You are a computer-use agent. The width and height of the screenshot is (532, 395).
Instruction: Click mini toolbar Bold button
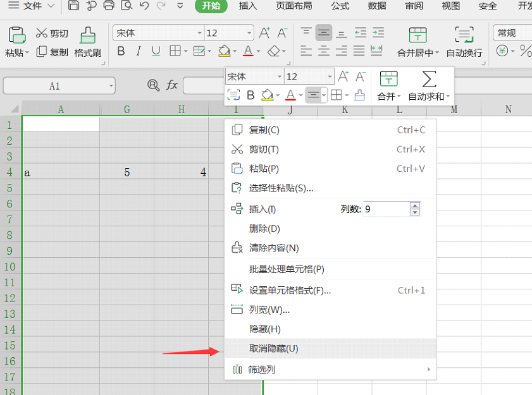[x=251, y=95]
